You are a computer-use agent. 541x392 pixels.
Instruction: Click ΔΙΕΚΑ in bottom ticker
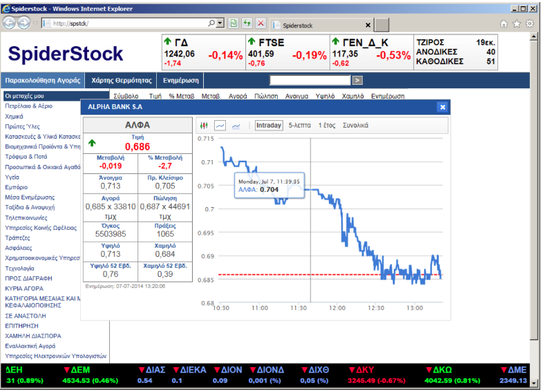189,370
